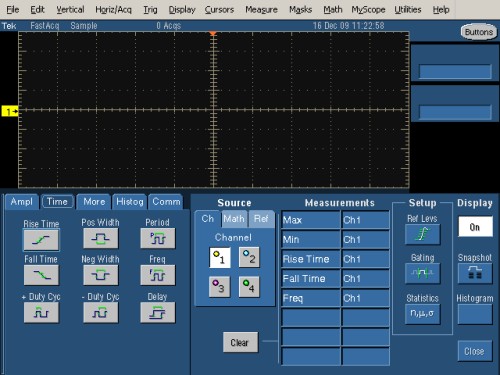500x375 pixels.
Task: Click the upper right readout field
Action: [x=455, y=71]
